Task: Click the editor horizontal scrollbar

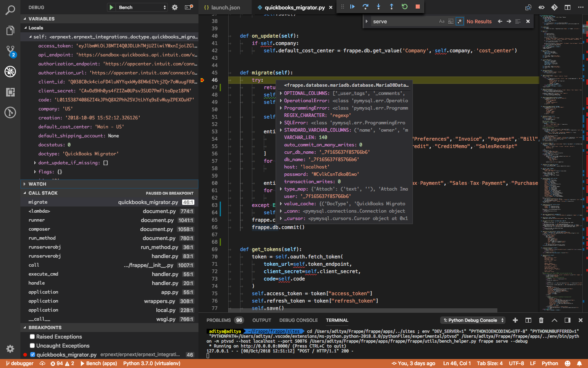Action: [x=363, y=311]
